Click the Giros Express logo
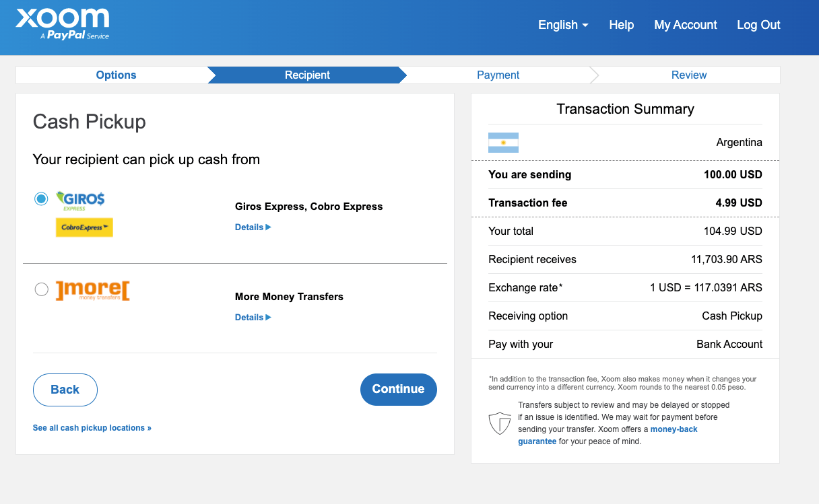 80,199
